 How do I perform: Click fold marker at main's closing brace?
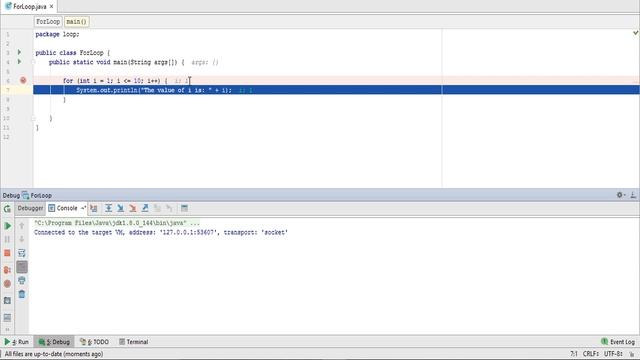coord(33,118)
